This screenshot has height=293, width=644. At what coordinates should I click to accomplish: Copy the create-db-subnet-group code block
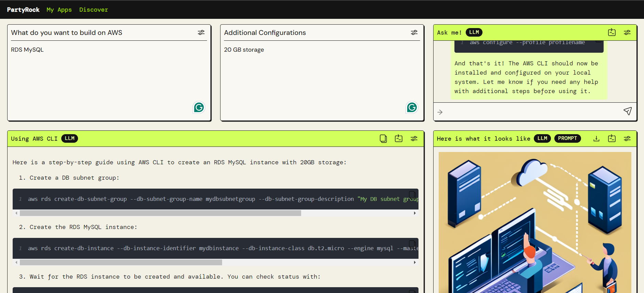412,195
